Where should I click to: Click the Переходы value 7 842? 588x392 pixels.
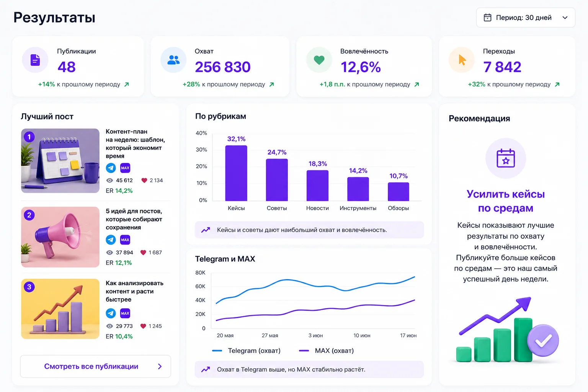pos(502,67)
